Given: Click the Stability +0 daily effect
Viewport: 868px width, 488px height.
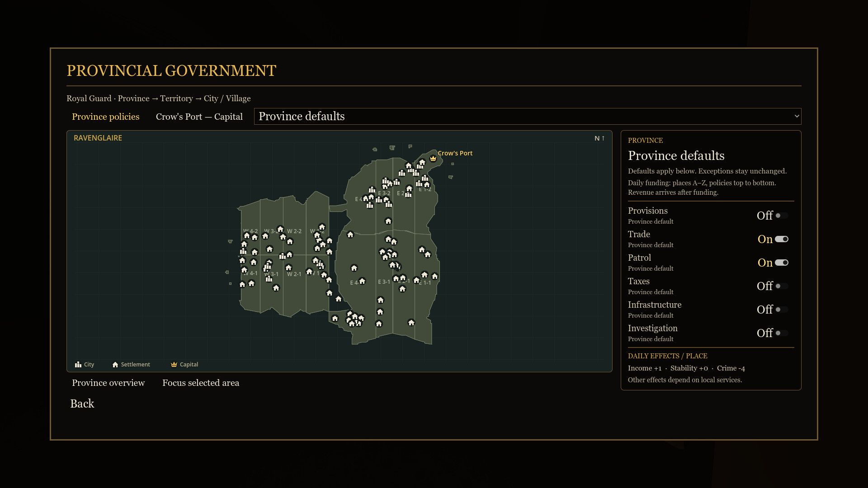Looking at the screenshot, I should click(689, 368).
